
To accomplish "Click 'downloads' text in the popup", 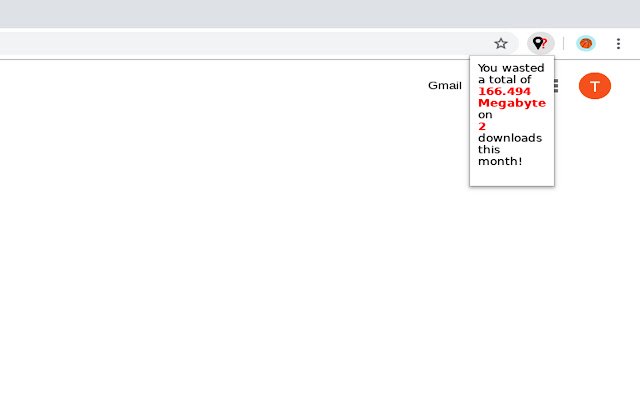I will point(510,138).
